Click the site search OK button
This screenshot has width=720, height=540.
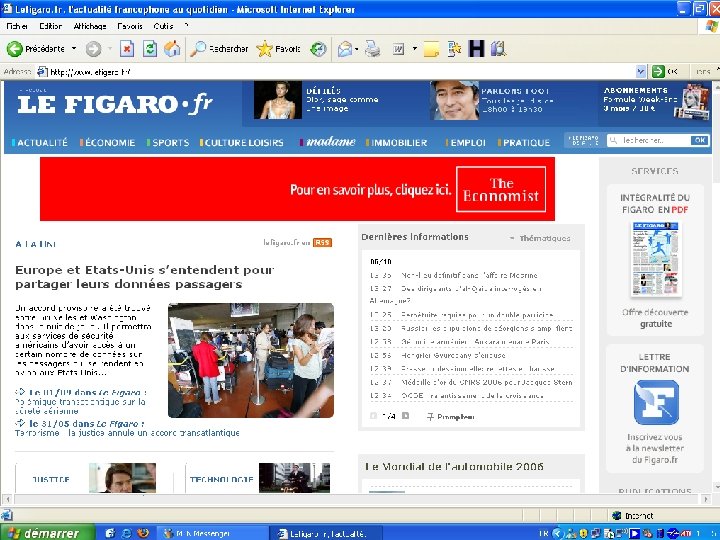click(x=700, y=140)
